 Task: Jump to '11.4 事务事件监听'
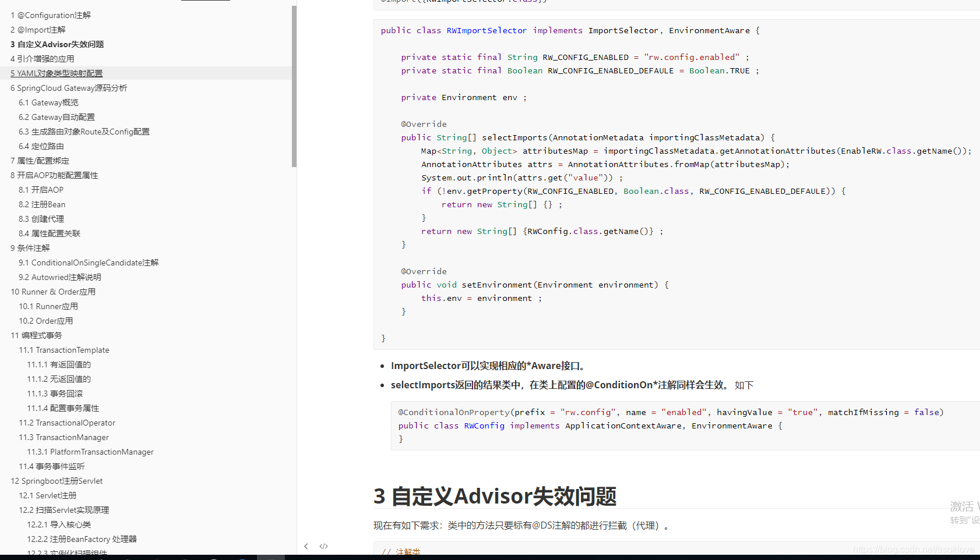click(52, 466)
